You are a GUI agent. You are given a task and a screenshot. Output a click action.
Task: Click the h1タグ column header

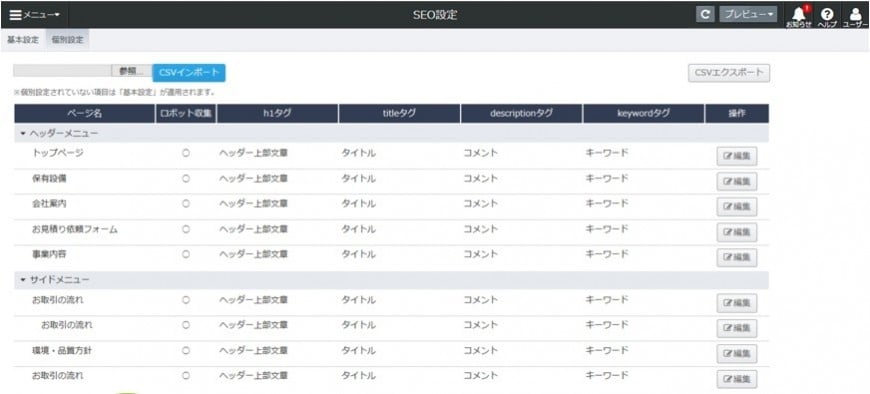[x=277, y=113]
